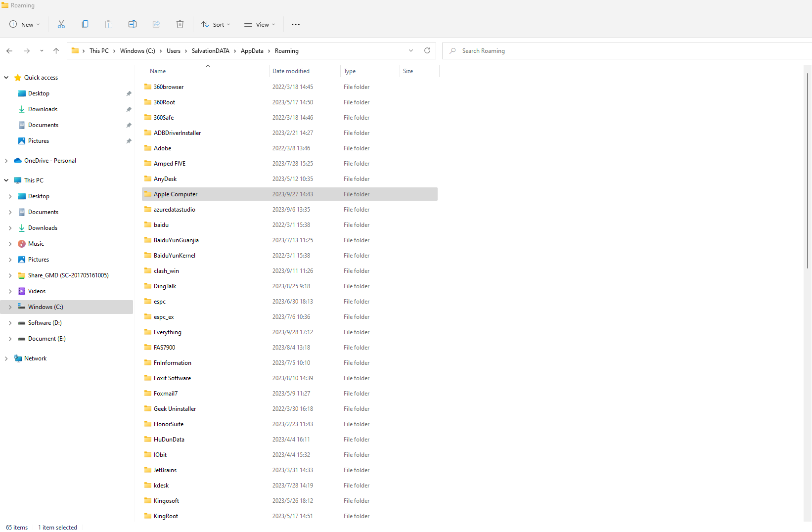Click Windows (C:) in breadcrumb path
The image size is (812, 532).
pos(137,51)
